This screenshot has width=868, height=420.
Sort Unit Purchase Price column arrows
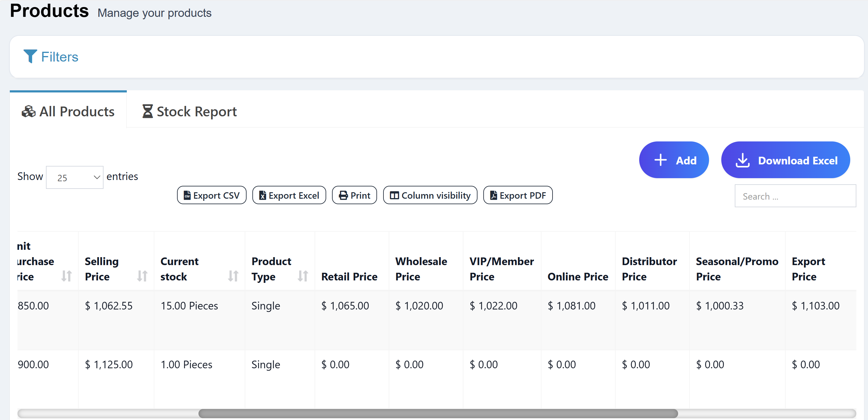66,276
